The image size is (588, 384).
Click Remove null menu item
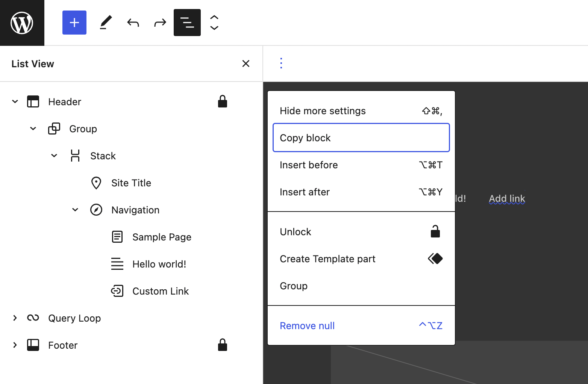coord(361,326)
